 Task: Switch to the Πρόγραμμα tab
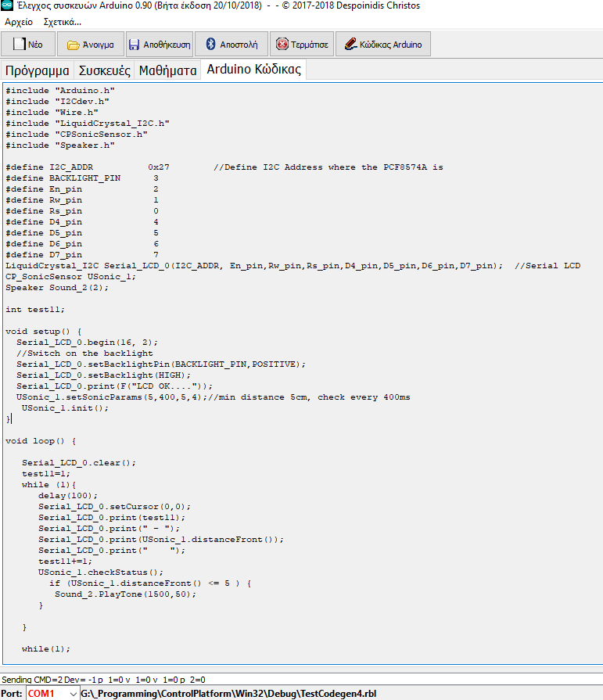point(38,70)
